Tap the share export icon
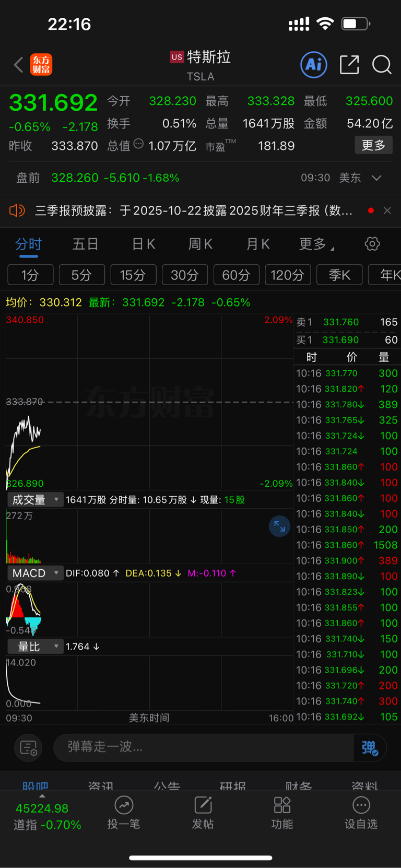 pyautogui.click(x=349, y=65)
